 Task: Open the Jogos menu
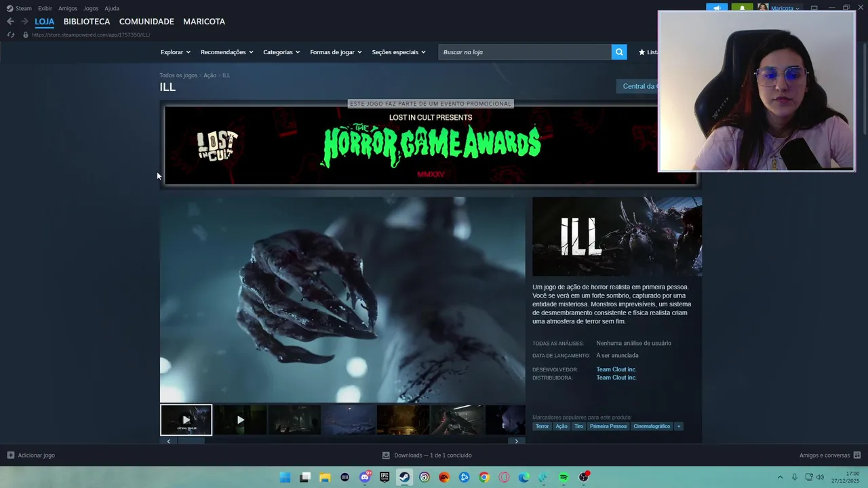click(x=91, y=8)
